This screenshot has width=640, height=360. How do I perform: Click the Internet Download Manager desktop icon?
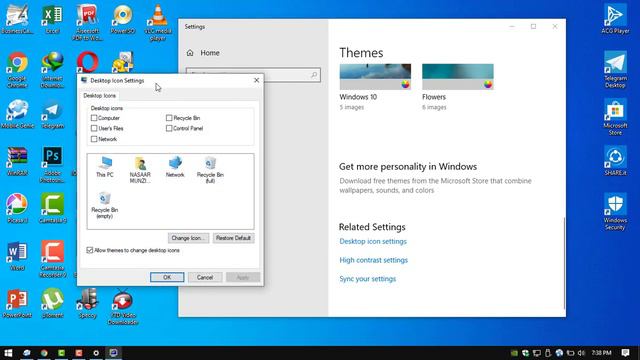point(52,70)
